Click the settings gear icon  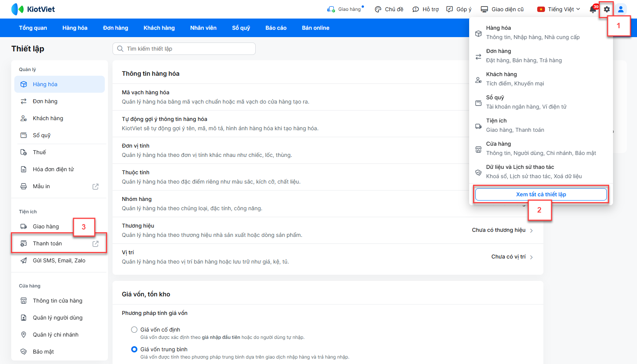coord(606,9)
